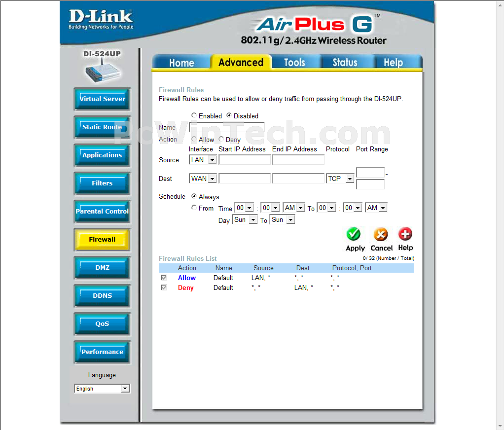
Task: Click the D-Link logo
Action: [x=101, y=19]
